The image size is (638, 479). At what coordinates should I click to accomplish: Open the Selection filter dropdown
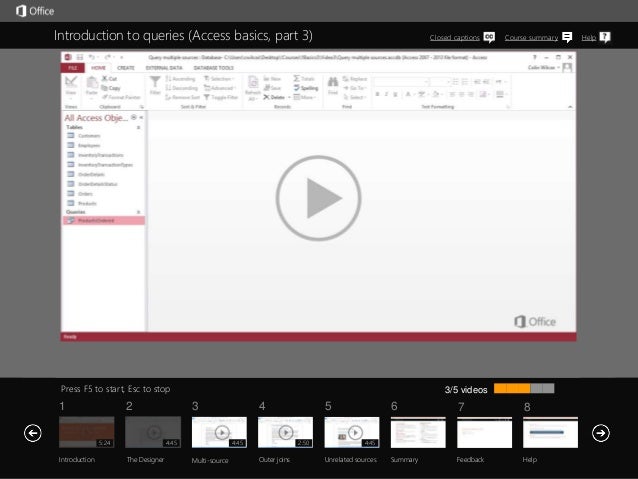[219, 79]
